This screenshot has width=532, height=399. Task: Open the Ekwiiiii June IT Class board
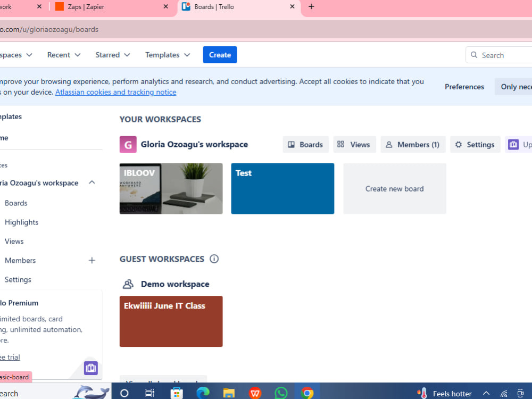click(x=171, y=321)
